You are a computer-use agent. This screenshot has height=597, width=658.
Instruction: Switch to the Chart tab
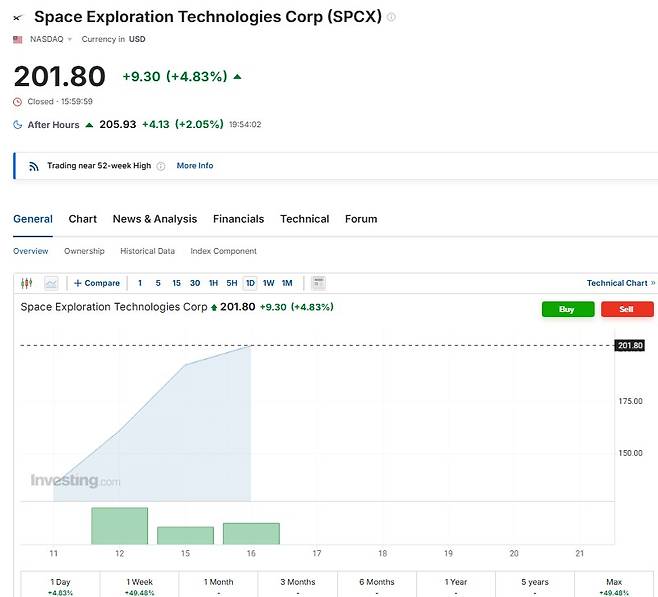coord(83,219)
